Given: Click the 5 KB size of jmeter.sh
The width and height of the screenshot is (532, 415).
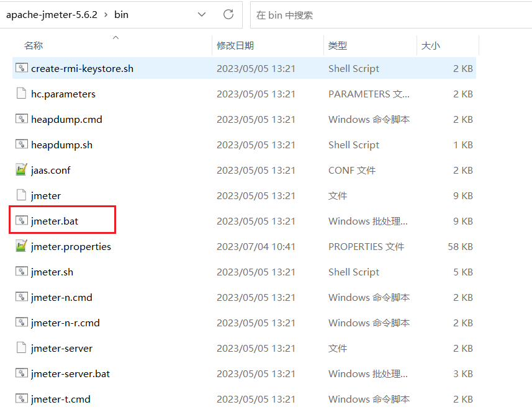Looking at the screenshot, I should tap(463, 272).
